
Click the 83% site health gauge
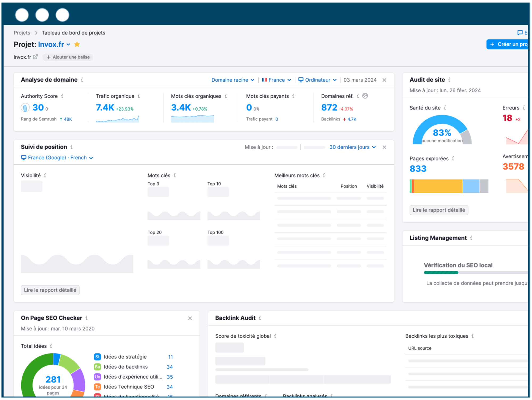[442, 130]
